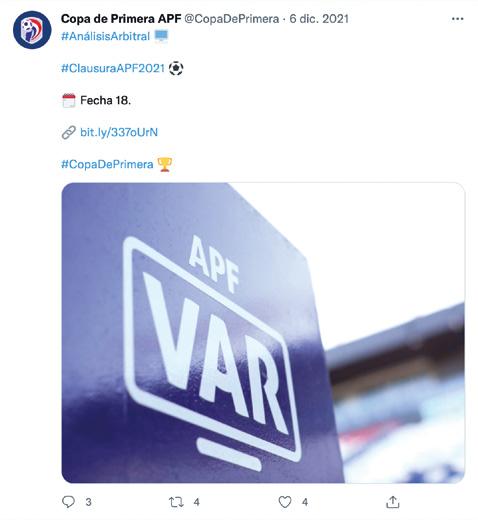478x520 pixels.
Task: Click the retweet count number 4
Action: pyautogui.click(x=197, y=502)
